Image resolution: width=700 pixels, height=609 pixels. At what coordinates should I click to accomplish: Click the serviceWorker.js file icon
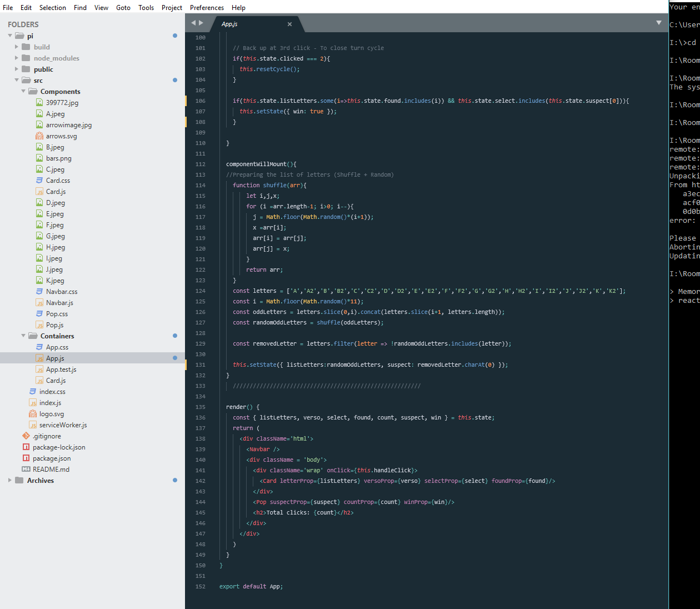[33, 425]
